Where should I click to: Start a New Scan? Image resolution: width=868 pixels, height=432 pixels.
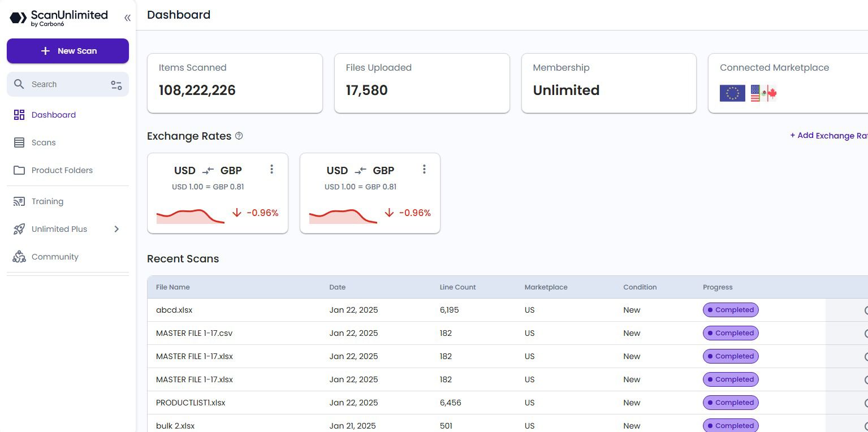[x=68, y=51]
